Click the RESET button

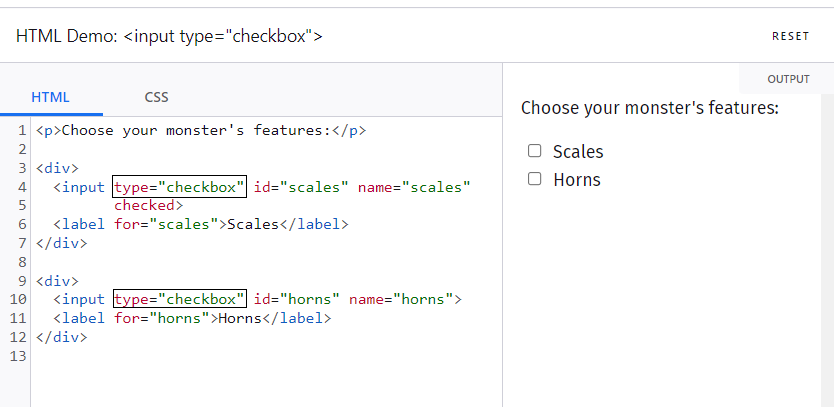[790, 36]
